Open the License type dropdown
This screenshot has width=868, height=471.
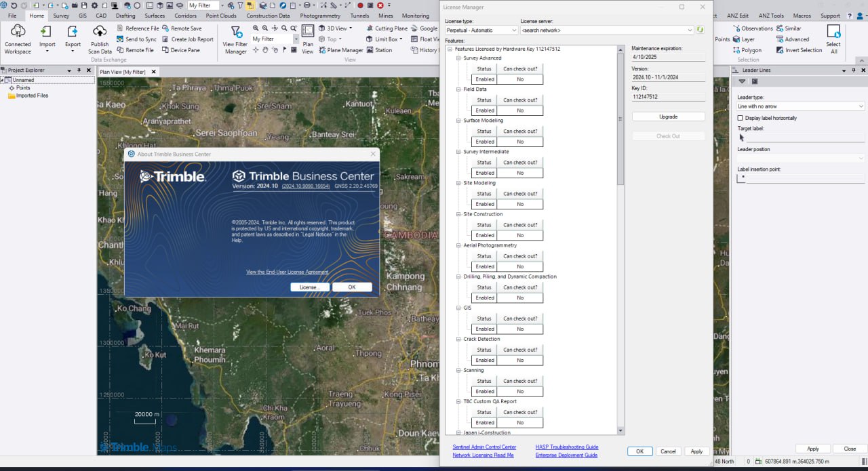pyautogui.click(x=481, y=30)
